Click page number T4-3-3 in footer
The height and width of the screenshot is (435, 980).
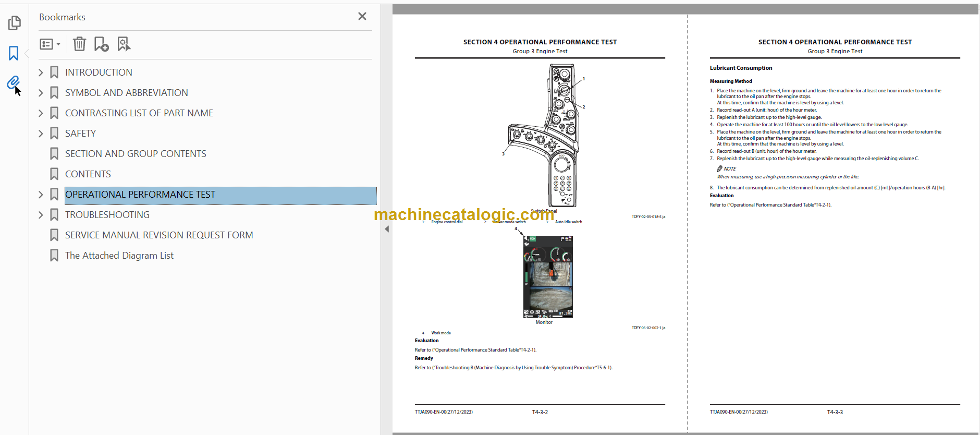click(835, 412)
